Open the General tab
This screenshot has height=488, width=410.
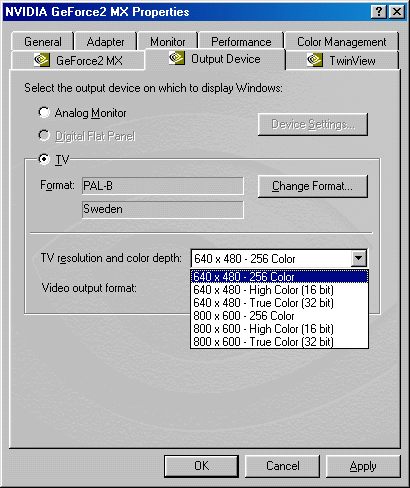(x=42, y=42)
